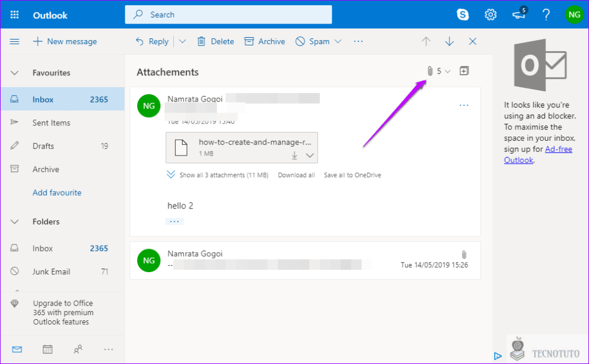Screen dimensions: 589x364
Task: Go to the previous message arrow
Action: [x=426, y=41]
